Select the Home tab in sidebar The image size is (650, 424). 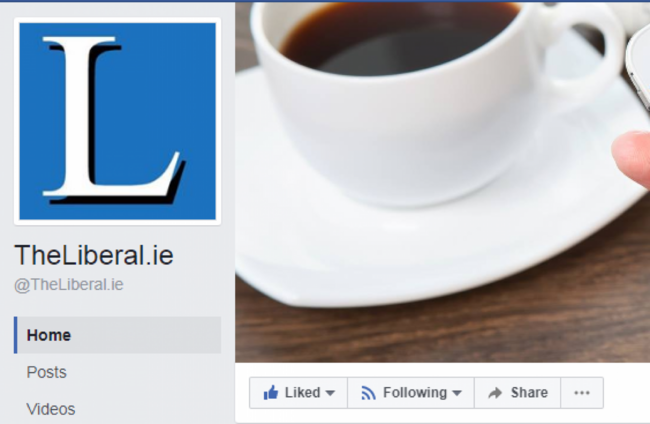[117, 335]
